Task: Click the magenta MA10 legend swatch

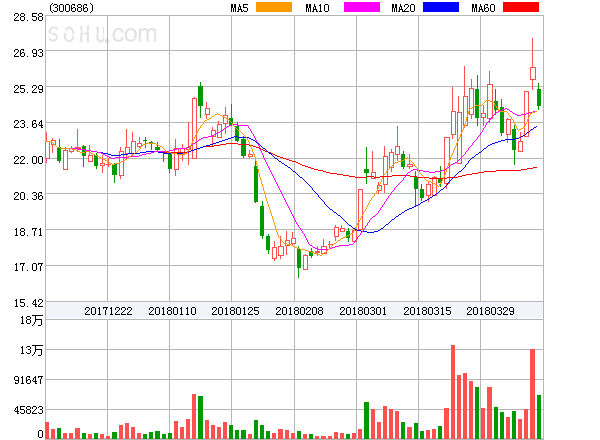Action: (x=362, y=7)
